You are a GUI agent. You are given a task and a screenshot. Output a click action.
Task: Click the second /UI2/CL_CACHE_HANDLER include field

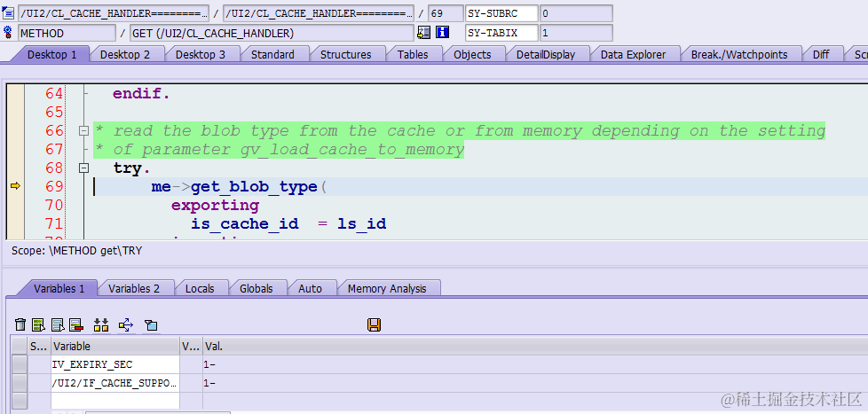pyautogui.click(x=319, y=12)
